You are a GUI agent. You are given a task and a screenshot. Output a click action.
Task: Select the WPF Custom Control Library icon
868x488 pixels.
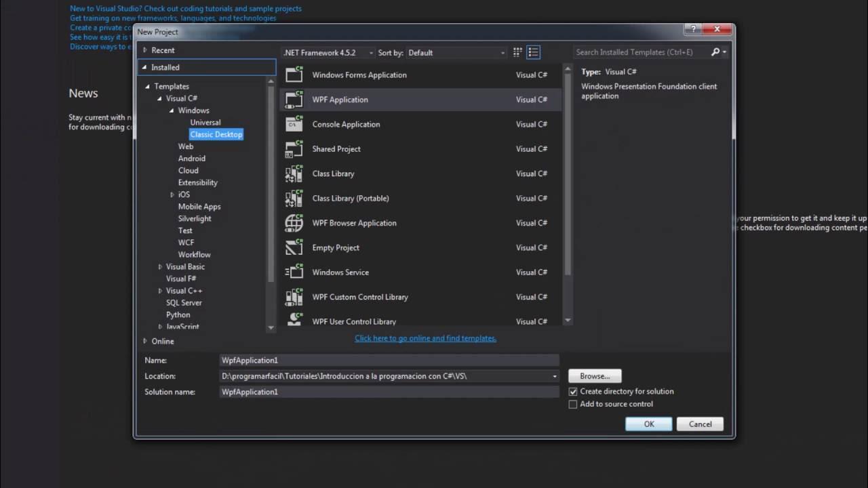click(294, 297)
